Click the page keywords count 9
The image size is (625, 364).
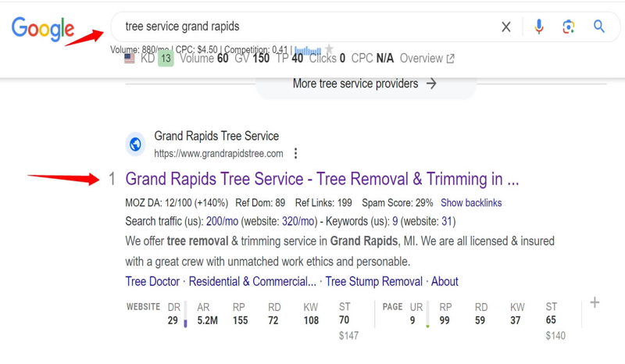pos(395,221)
